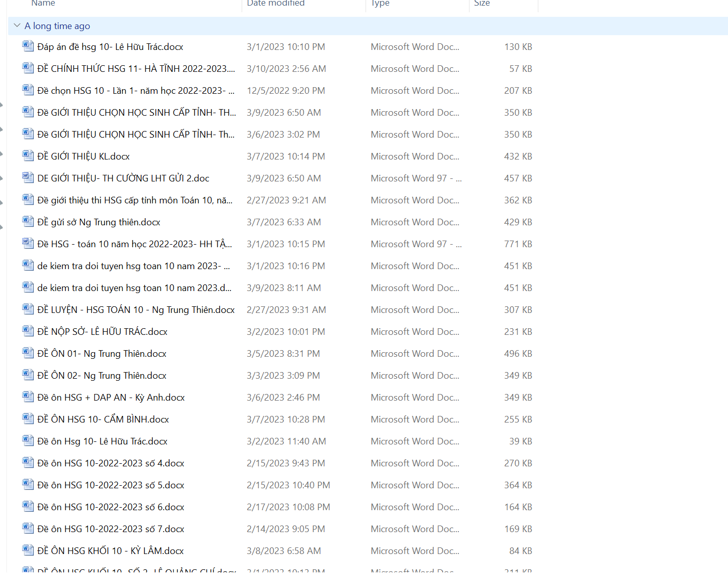Sort by the Name column header
The image size is (728, 579).
pos(43,3)
